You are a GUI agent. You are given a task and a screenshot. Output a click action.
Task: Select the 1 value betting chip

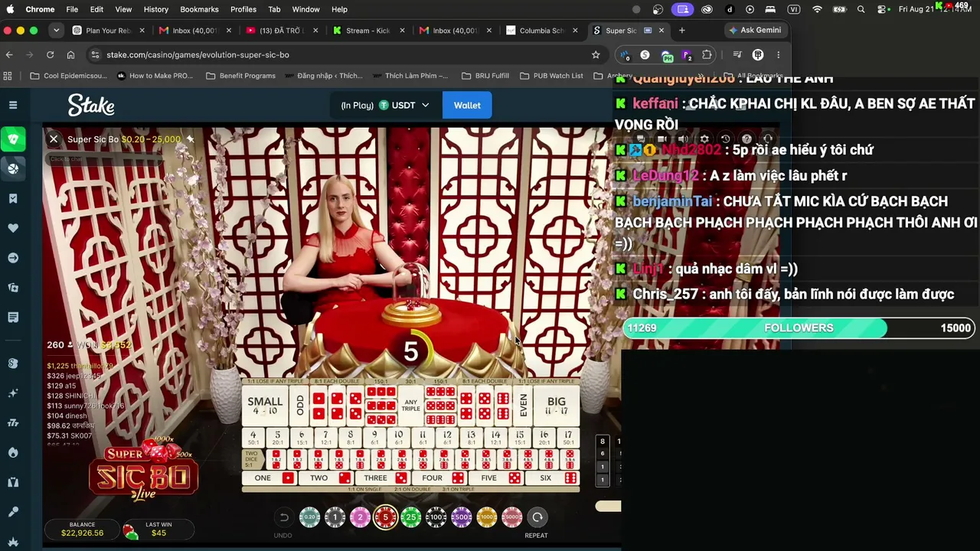click(x=335, y=517)
